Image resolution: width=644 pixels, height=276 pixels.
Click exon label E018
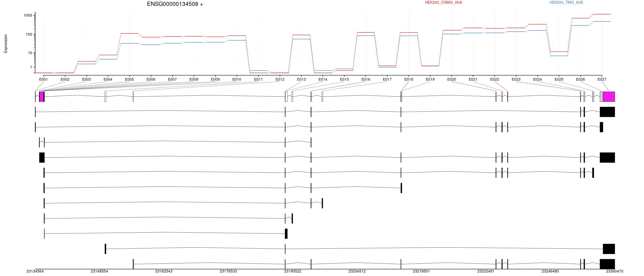[409, 79]
